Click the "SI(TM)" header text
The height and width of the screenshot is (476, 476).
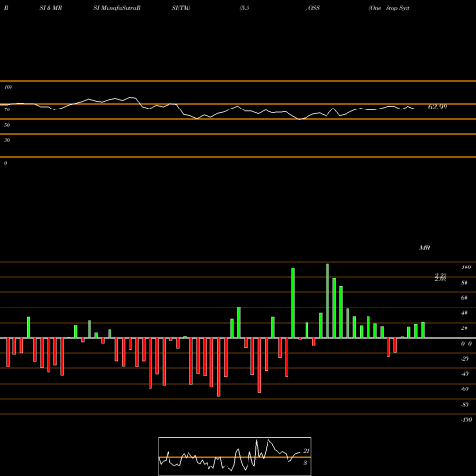coord(181,8)
